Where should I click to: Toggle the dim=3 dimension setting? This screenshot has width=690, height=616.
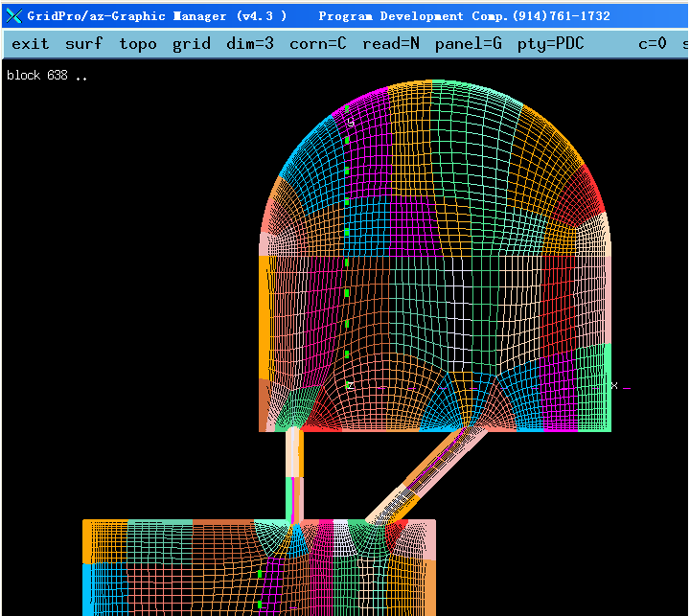click(250, 44)
